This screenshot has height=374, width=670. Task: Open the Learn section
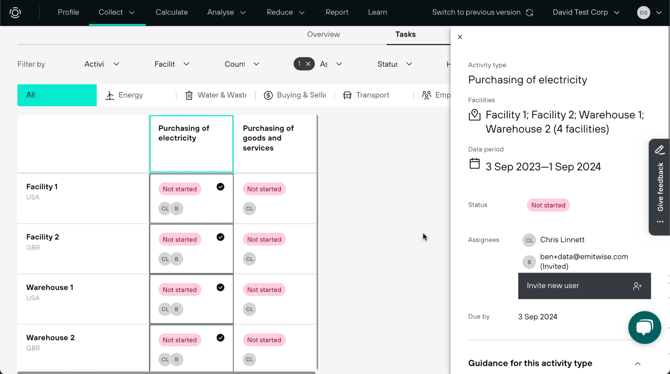point(377,12)
